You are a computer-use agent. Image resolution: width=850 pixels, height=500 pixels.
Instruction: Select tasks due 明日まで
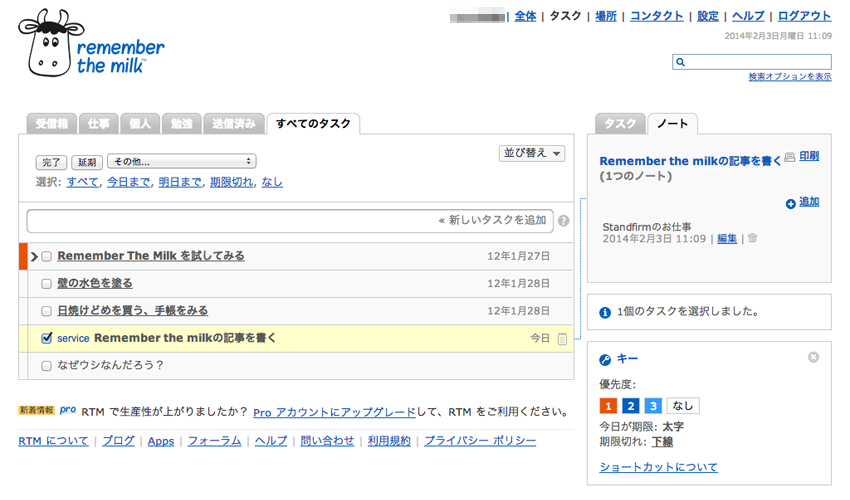click(180, 182)
